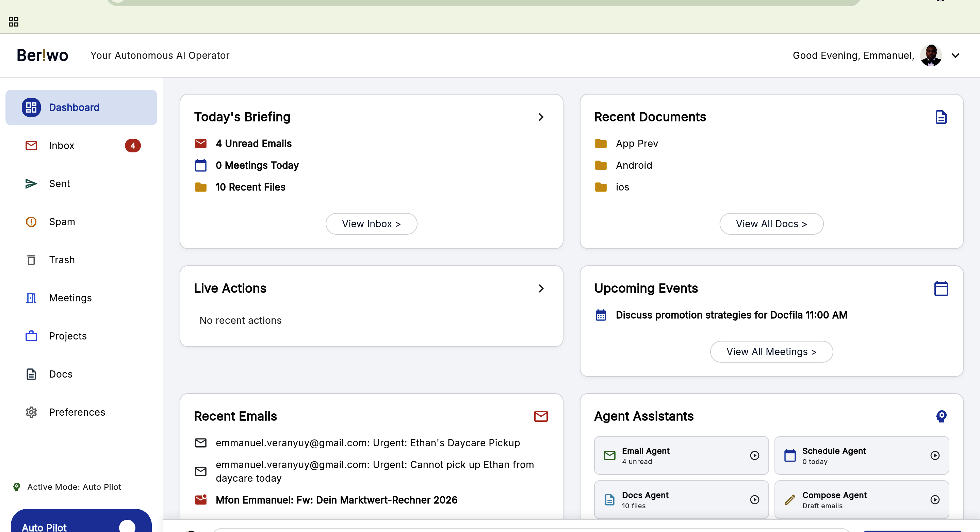Run the Docs Agent play icon
Viewport: 980px width, 532px height.
click(754, 499)
